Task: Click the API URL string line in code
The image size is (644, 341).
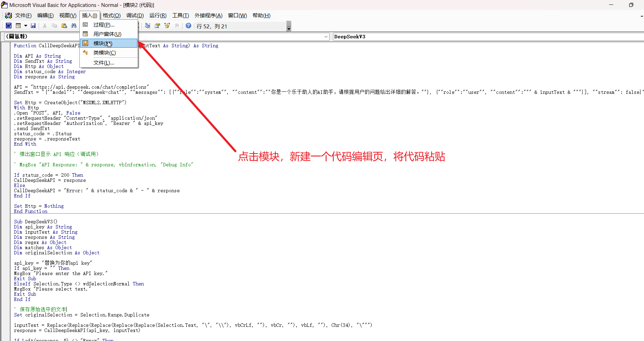Action: pyautogui.click(x=81, y=87)
